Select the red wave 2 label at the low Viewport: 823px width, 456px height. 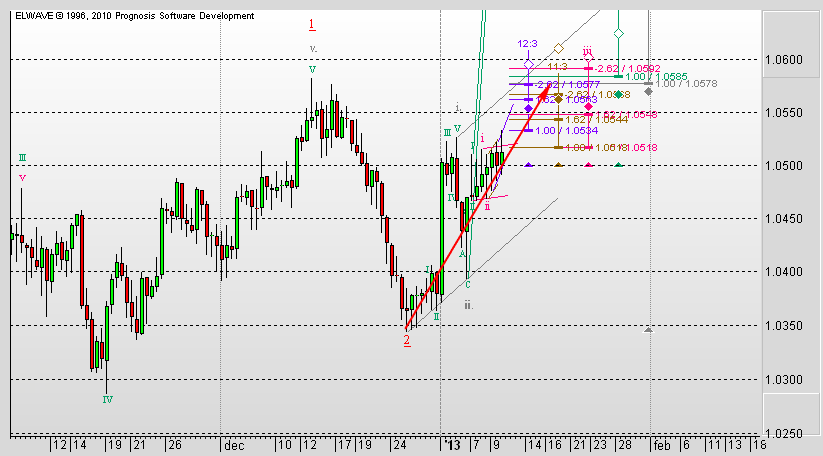click(x=406, y=340)
